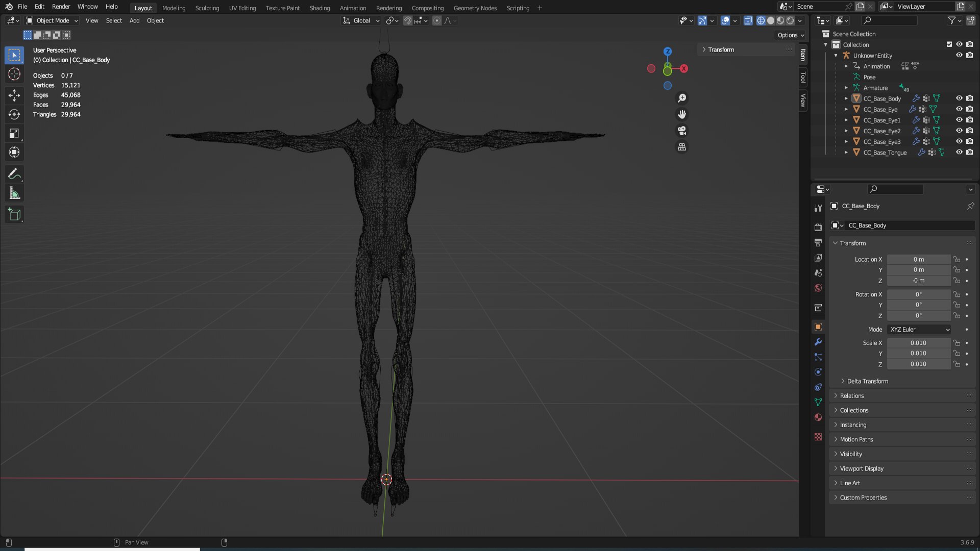Expand Delta Transform section

867,381
